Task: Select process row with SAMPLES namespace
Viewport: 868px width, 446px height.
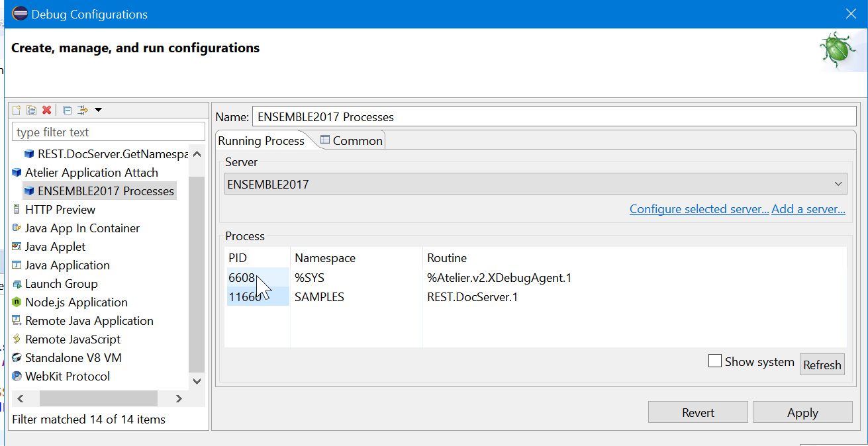Action: 319,297
